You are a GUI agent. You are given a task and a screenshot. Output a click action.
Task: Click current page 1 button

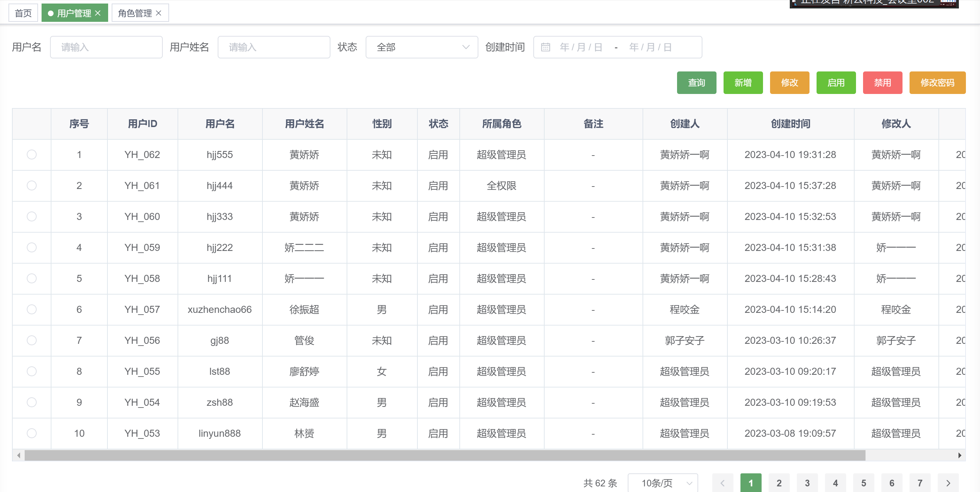751,483
